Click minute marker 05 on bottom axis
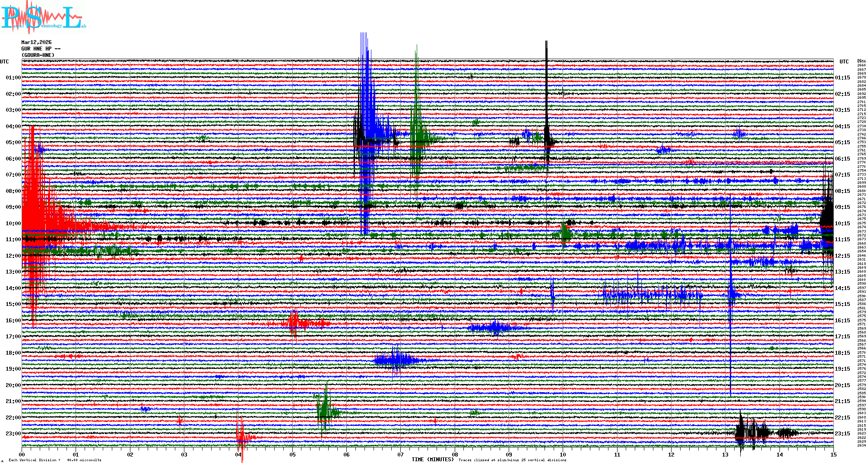This screenshot has width=868, height=466. (x=292, y=455)
